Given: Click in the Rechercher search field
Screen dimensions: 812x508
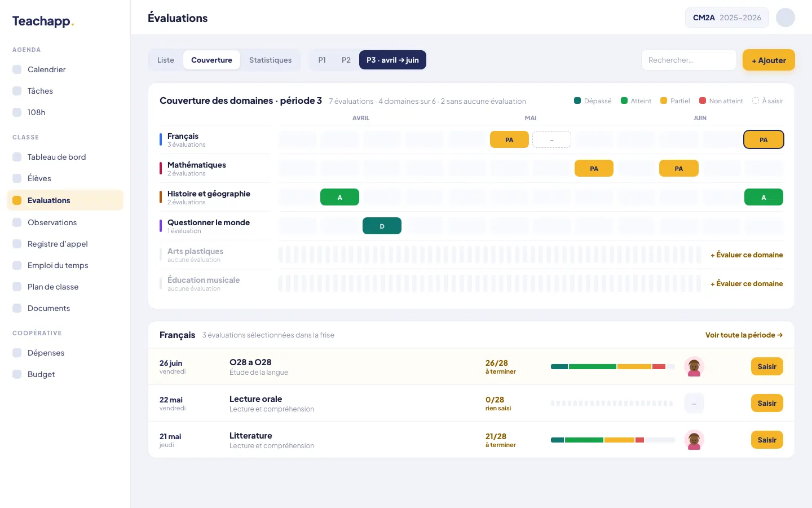Looking at the screenshot, I should pos(689,60).
